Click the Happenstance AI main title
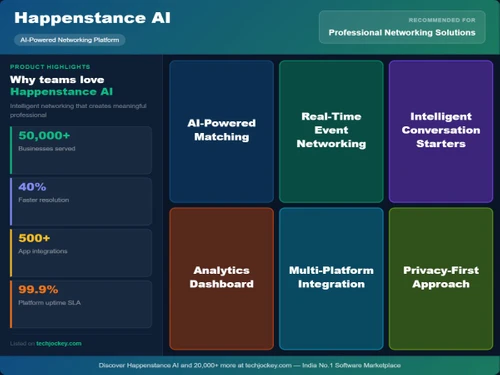This screenshot has height=375, width=500. point(92,18)
